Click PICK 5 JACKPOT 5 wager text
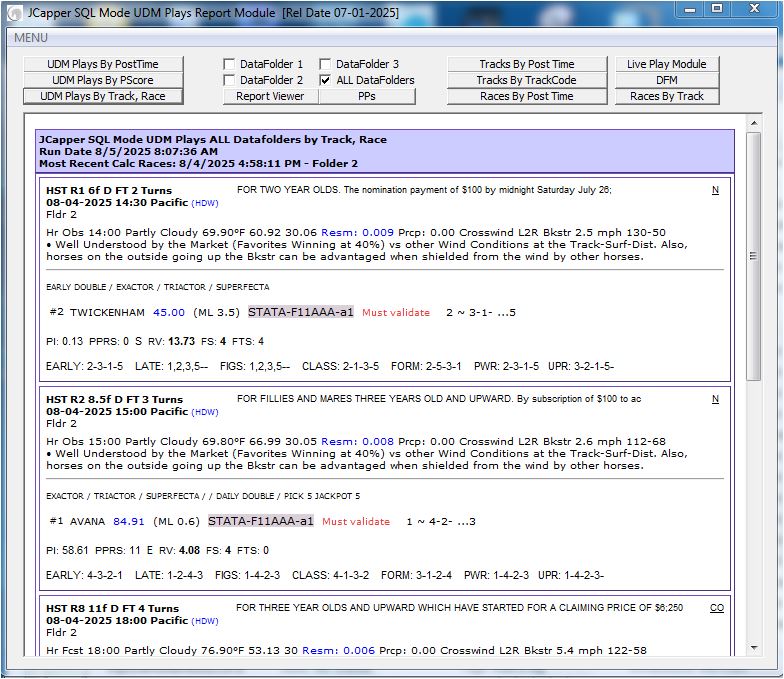 tap(322, 496)
